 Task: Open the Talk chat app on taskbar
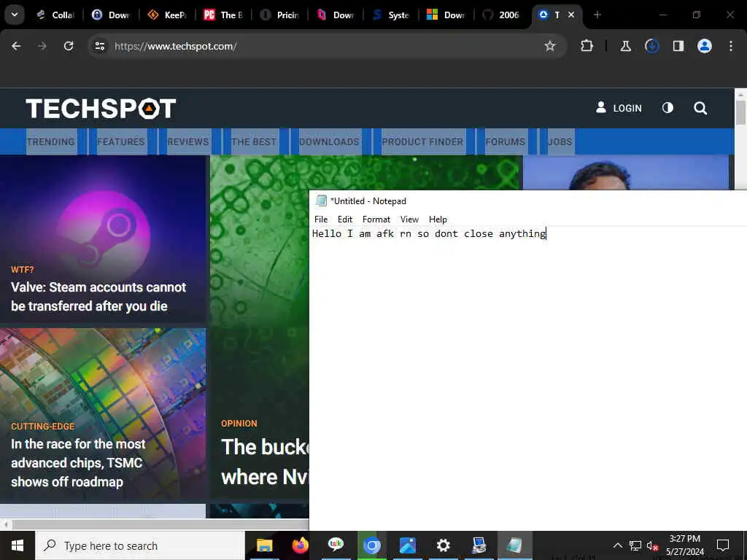coord(336,545)
